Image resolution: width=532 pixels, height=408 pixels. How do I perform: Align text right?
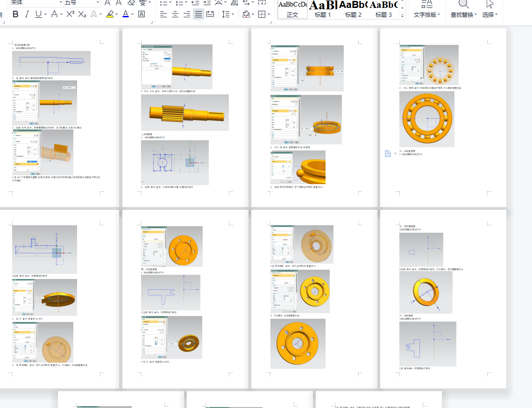coord(187,14)
